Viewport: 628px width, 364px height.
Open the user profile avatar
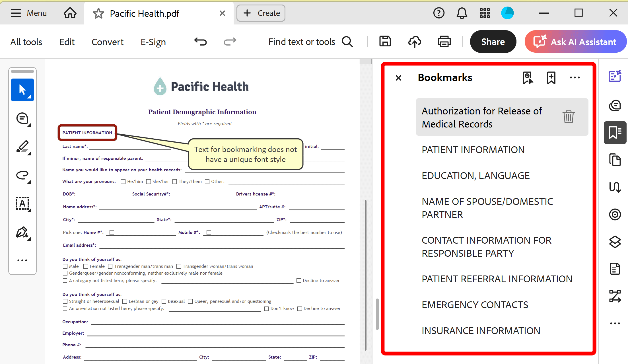click(507, 13)
